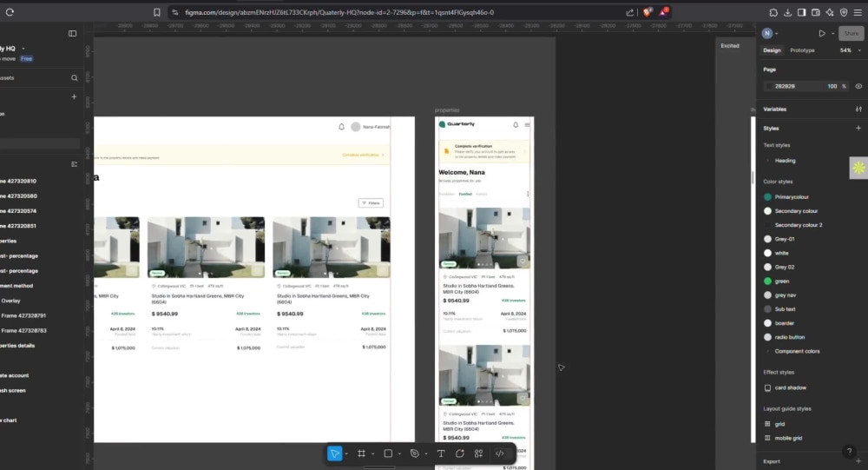The height and width of the screenshot is (470, 868).
Task: Switch to the Prototype tab
Action: (802, 50)
